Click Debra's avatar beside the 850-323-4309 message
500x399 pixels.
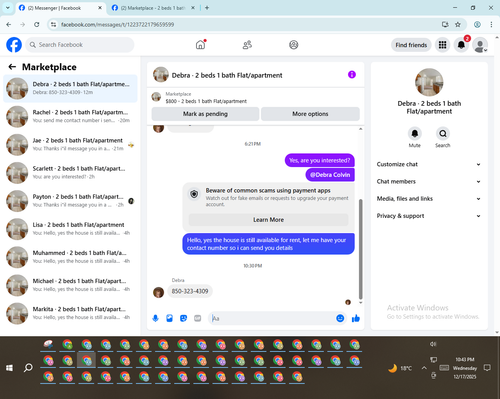[158, 292]
